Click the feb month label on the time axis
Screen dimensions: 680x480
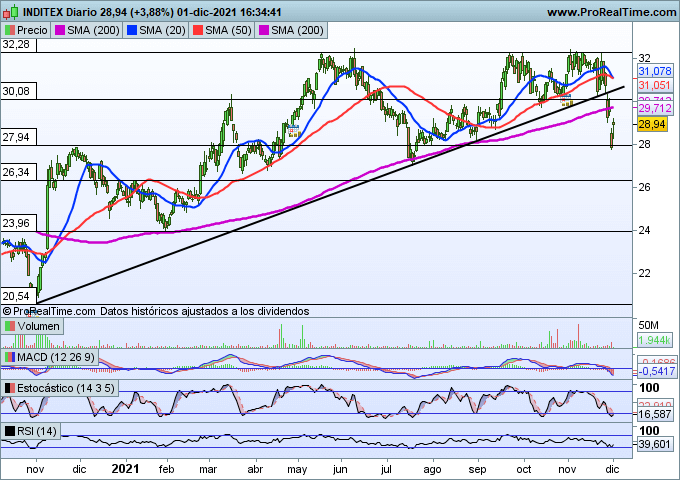(167, 470)
